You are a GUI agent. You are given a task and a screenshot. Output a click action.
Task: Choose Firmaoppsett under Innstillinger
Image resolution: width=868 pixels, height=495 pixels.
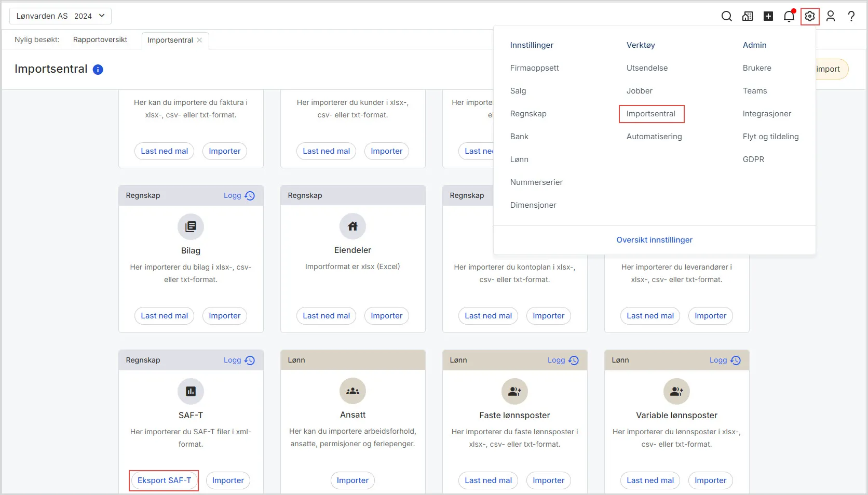(535, 68)
